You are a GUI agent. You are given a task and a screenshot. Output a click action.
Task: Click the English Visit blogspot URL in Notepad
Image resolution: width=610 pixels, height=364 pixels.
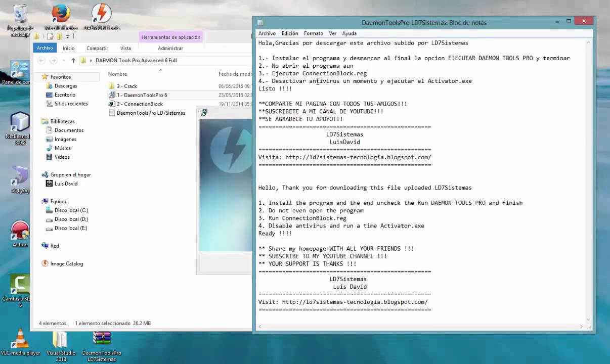(x=355, y=302)
